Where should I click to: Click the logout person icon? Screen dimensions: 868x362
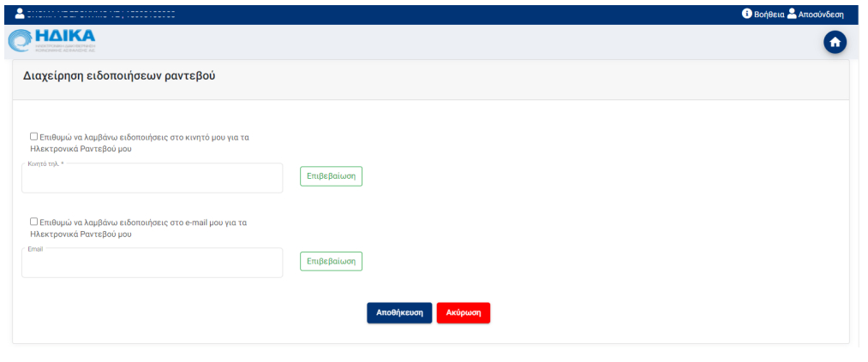(x=792, y=14)
